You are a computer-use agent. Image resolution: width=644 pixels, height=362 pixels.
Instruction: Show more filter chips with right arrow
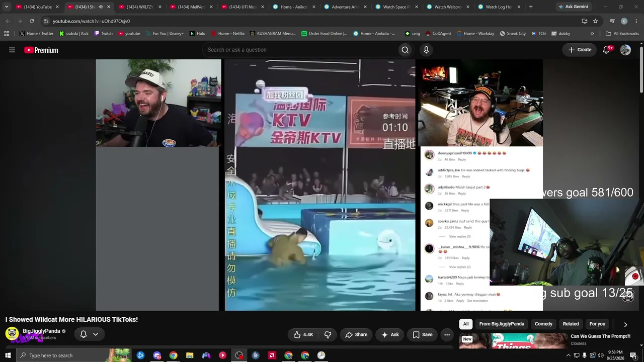tap(625, 325)
